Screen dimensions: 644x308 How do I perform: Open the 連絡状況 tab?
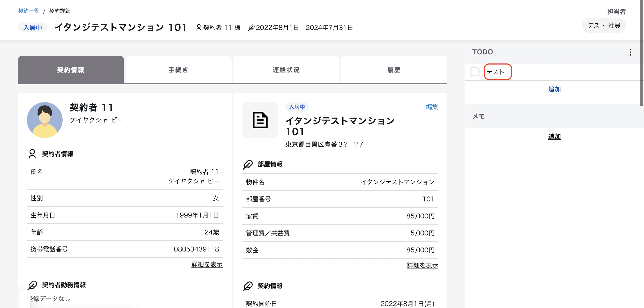286,70
